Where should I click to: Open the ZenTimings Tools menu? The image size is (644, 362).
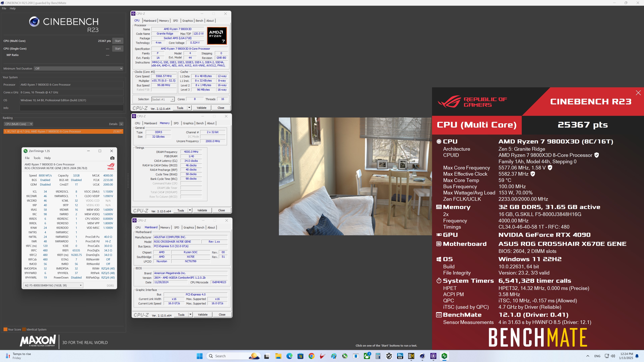pos(37,158)
